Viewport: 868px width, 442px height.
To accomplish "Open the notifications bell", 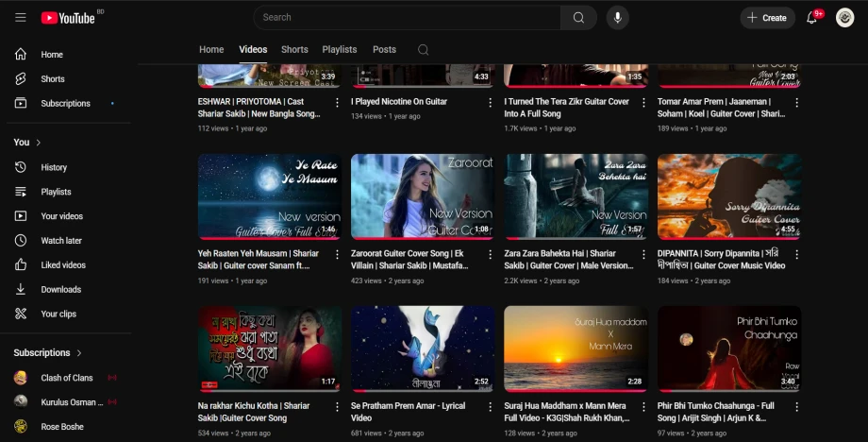I will (811, 18).
